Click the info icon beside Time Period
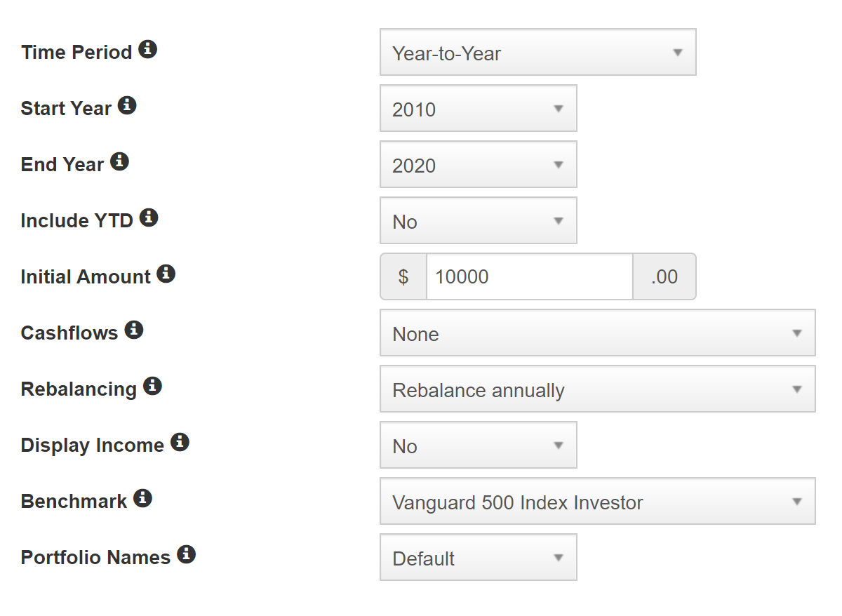 [147, 50]
